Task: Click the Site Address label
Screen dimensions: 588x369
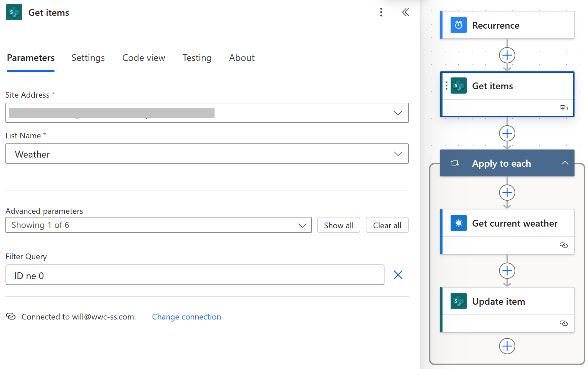Action: coord(27,95)
